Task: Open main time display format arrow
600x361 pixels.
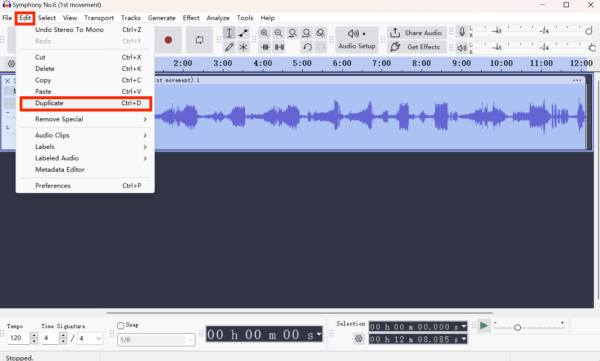Action: 319,334
